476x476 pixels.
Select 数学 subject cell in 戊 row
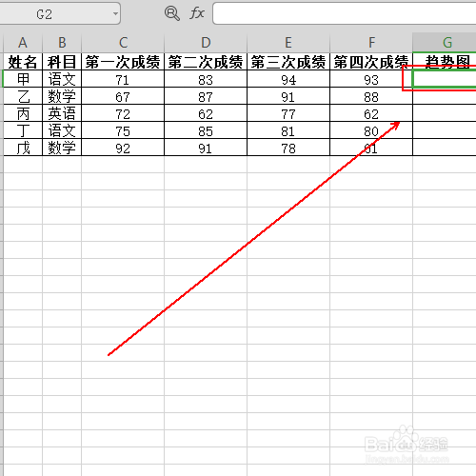(x=62, y=148)
